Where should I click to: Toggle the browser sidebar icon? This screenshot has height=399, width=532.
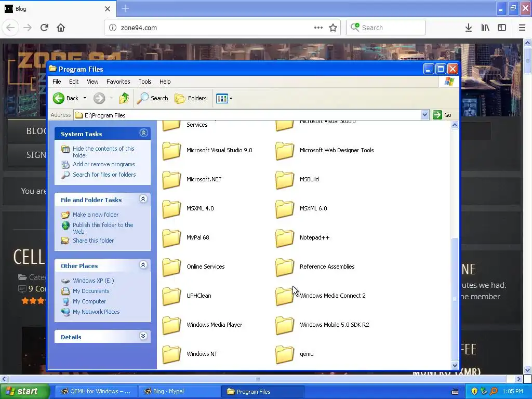coord(502,28)
